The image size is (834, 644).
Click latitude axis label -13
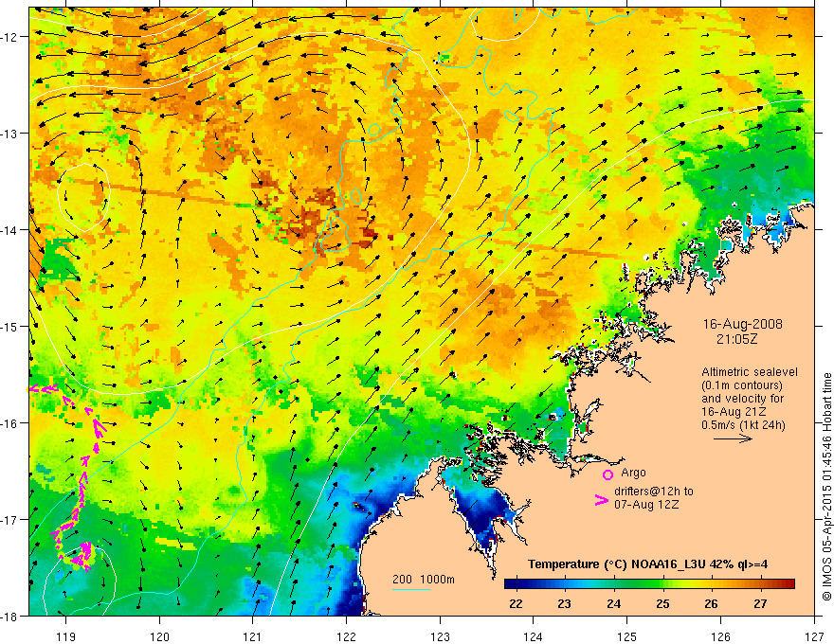pos(9,134)
